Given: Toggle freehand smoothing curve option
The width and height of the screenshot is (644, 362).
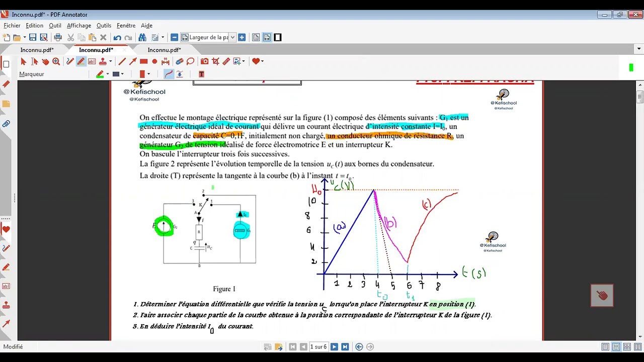Looking at the screenshot, I should click(169, 74).
